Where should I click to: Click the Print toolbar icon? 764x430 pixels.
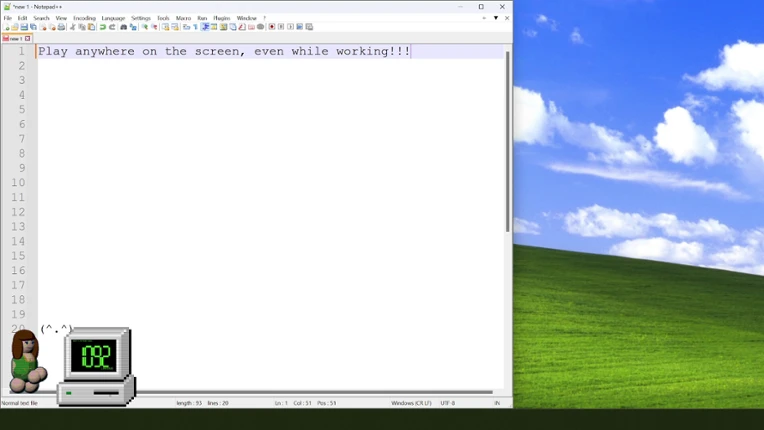61,27
